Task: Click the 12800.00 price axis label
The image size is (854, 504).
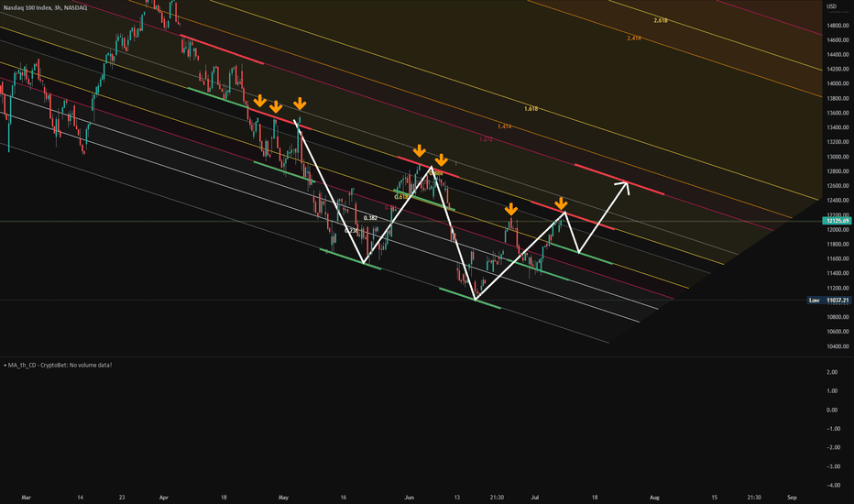Action: (838, 171)
